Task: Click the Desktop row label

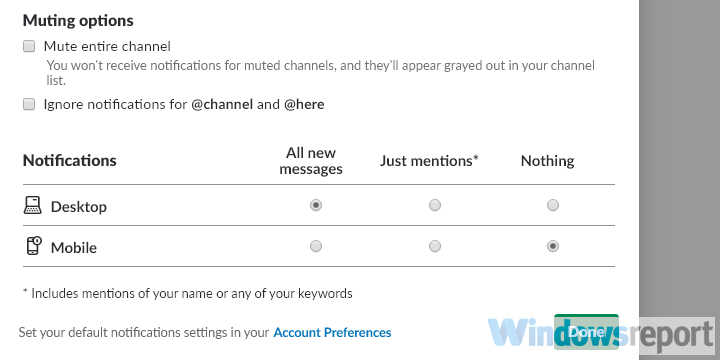Action: pyautogui.click(x=79, y=207)
